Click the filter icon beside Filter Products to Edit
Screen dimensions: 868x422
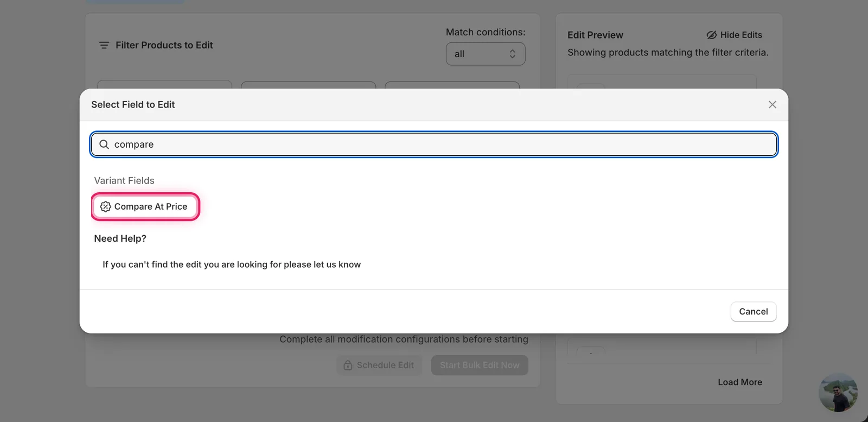(104, 45)
